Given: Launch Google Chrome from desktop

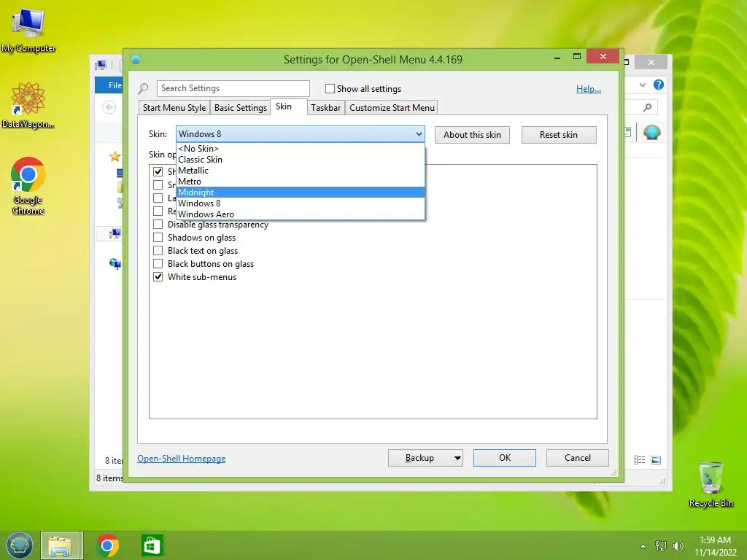Looking at the screenshot, I should tap(28, 186).
